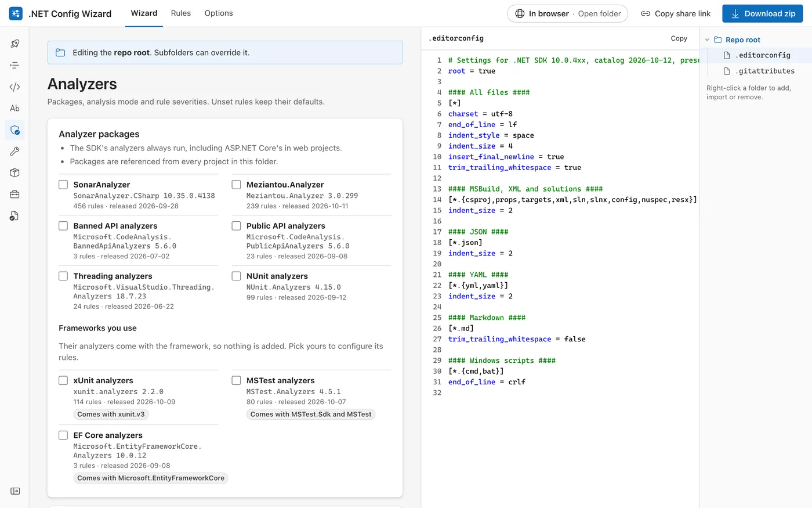Toggle sidebar panel at bottom left
The image size is (812, 508).
pos(15,491)
